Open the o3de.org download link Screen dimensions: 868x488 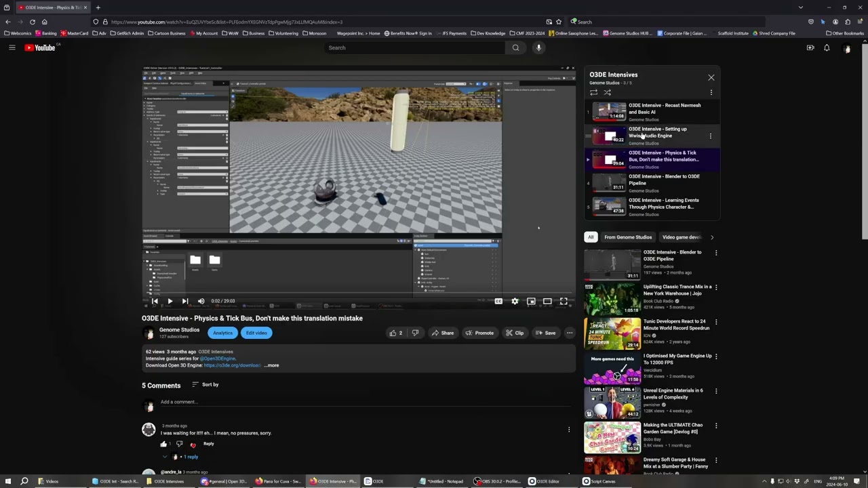232,365
